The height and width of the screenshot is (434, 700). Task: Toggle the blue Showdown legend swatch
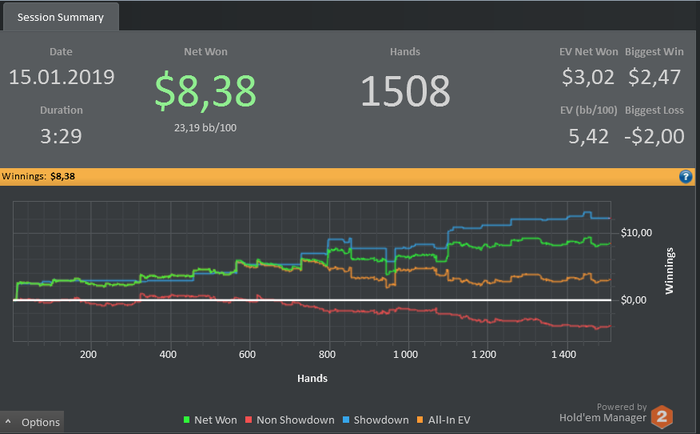pos(346,420)
